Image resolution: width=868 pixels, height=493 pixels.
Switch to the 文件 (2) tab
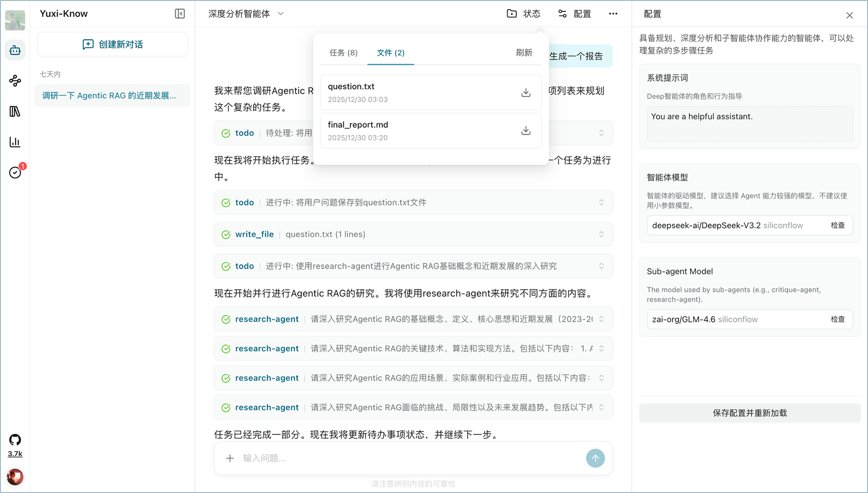click(x=390, y=53)
